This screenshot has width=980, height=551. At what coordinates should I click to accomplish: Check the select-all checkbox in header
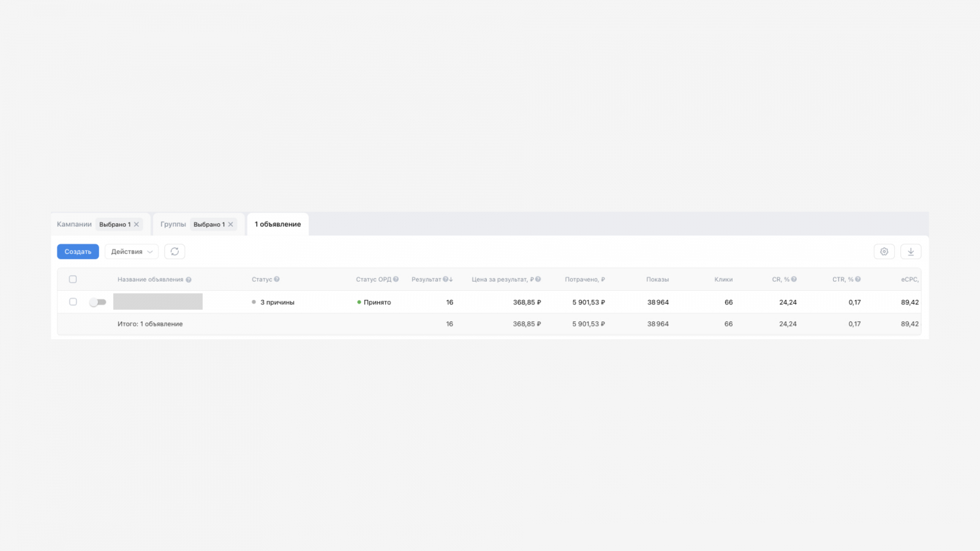pos(73,279)
